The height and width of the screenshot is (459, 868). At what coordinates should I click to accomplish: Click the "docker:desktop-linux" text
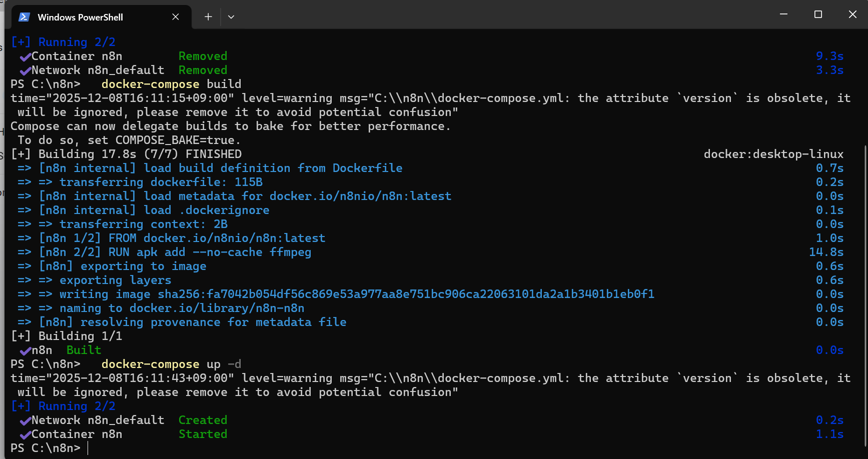pyautogui.click(x=773, y=154)
